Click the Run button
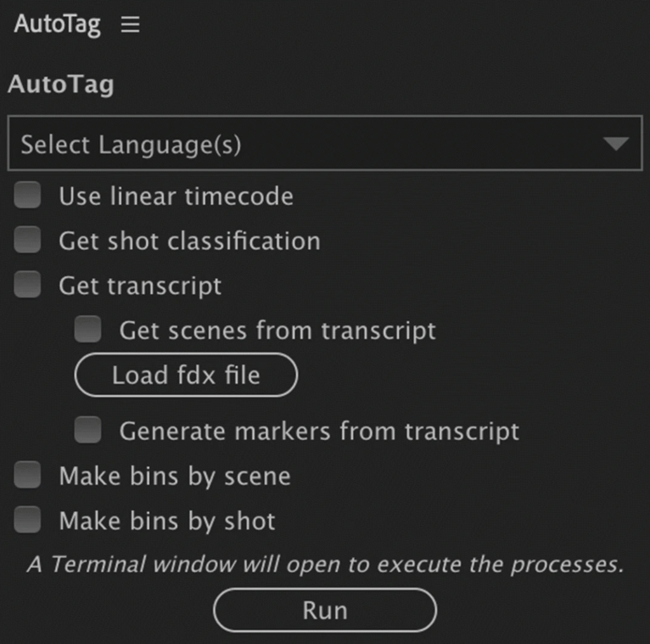The image size is (650, 644). point(324,610)
